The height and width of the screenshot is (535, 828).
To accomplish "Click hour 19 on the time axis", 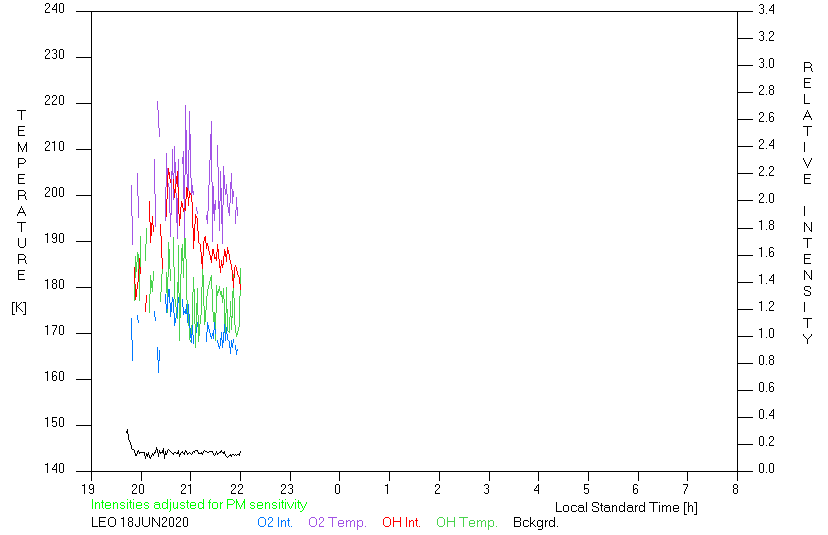I will (88, 489).
